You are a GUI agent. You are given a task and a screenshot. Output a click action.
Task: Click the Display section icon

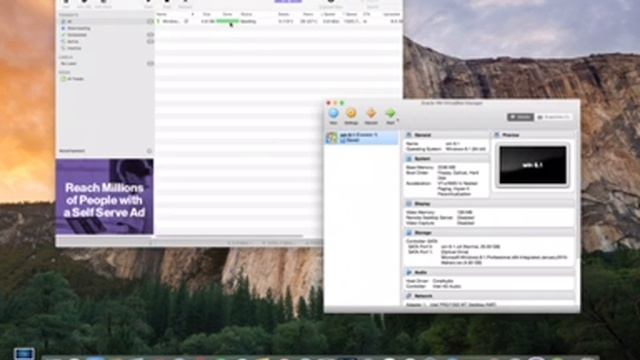pos(409,203)
